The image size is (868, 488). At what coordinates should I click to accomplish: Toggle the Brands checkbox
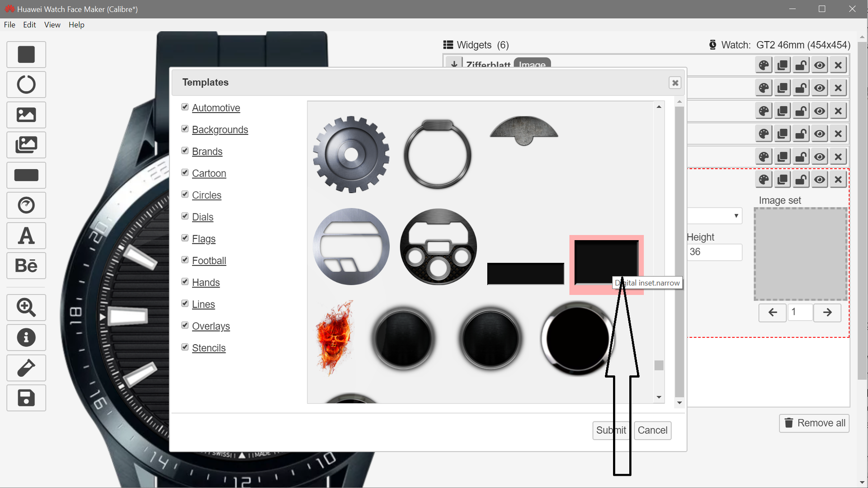coord(185,150)
